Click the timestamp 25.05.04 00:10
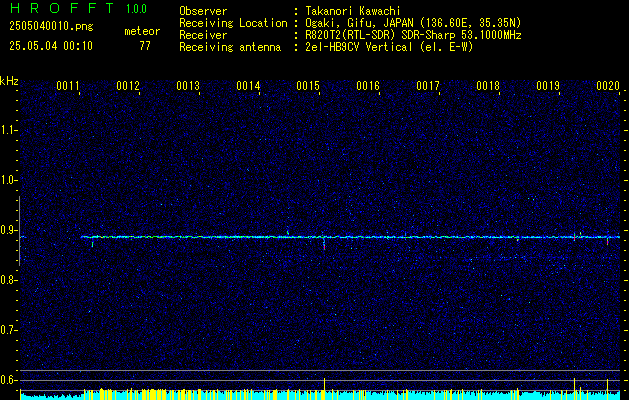Viewport: 629px width, 400px height. pyautogui.click(x=51, y=46)
